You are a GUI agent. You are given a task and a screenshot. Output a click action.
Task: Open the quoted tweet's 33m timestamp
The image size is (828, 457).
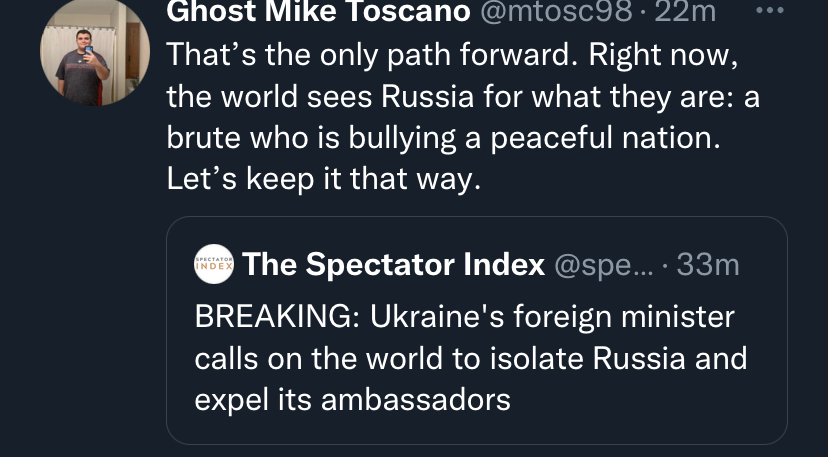pos(708,265)
